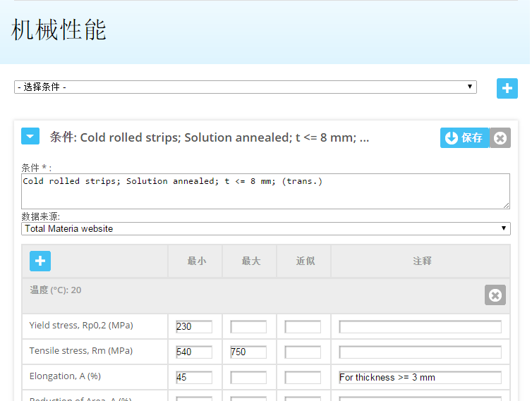Delete the 温度 20 temperature group
The height and width of the screenshot is (401, 532).
tap(495, 295)
